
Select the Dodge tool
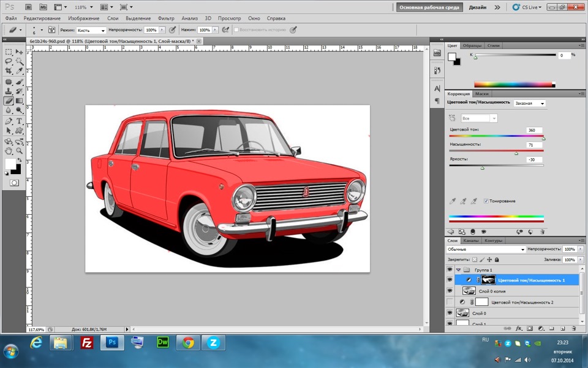(x=19, y=110)
